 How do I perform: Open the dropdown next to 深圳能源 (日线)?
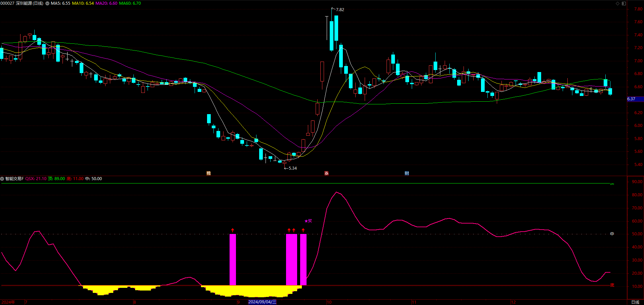[x=47, y=3]
